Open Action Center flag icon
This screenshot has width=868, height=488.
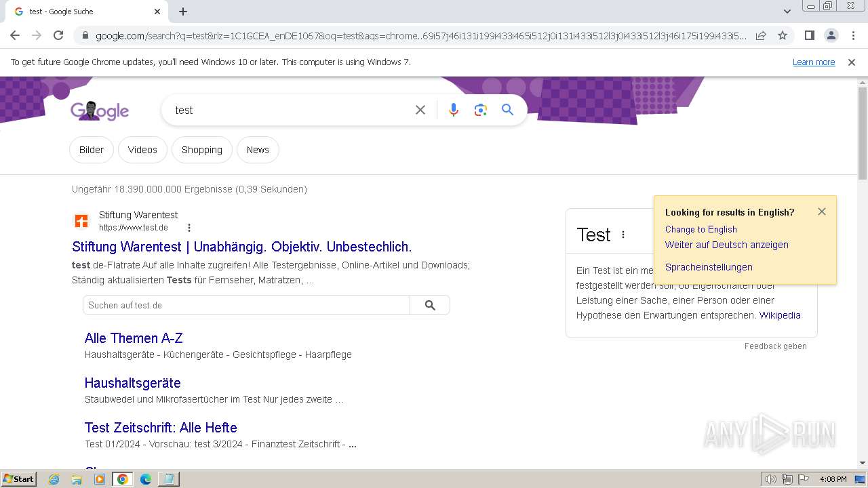pyautogui.click(x=803, y=479)
